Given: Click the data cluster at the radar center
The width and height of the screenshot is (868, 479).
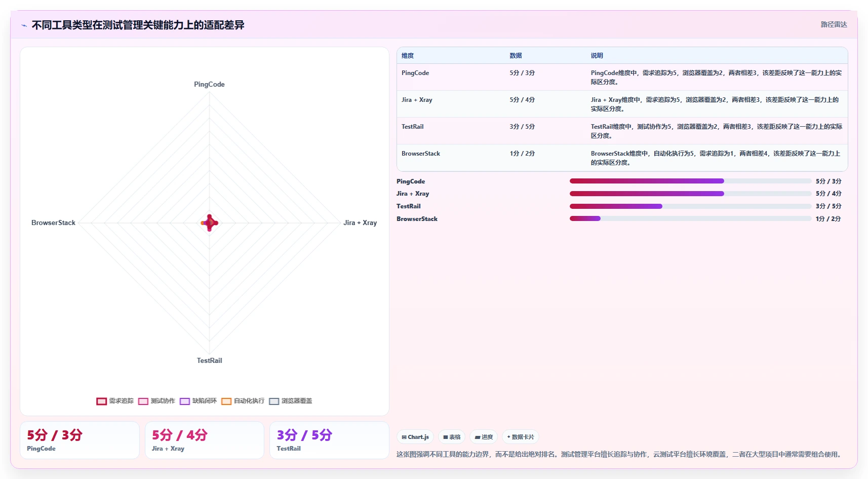Looking at the screenshot, I should click(210, 223).
